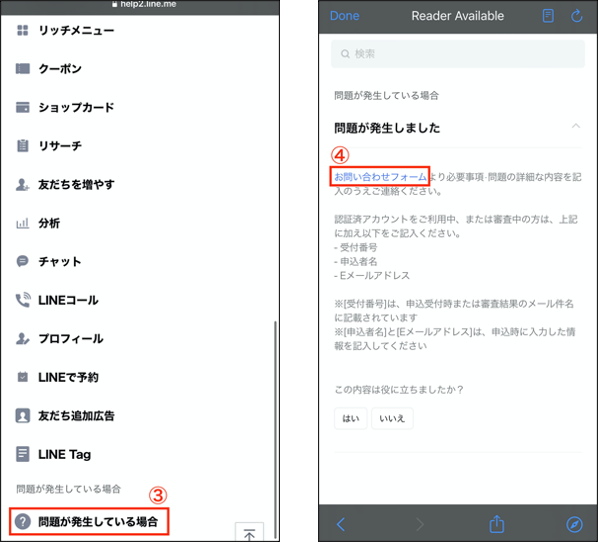Tap the プロフィール person-edit icon
598x542 pixels.
click(x=23, y=338)
